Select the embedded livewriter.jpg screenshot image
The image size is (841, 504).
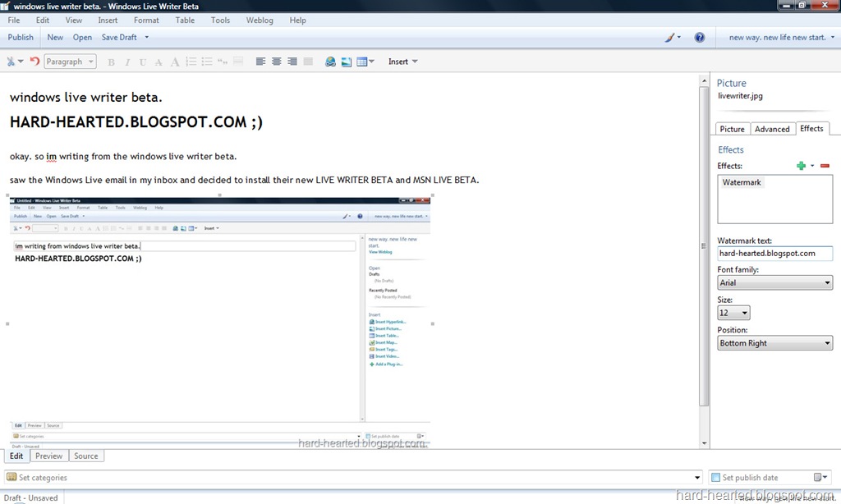[220, 323]
